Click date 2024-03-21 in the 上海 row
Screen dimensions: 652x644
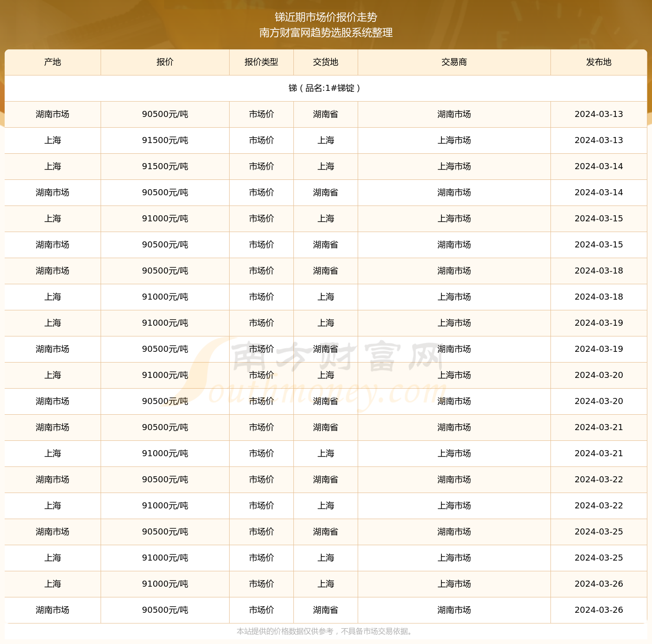coord(598,453)
